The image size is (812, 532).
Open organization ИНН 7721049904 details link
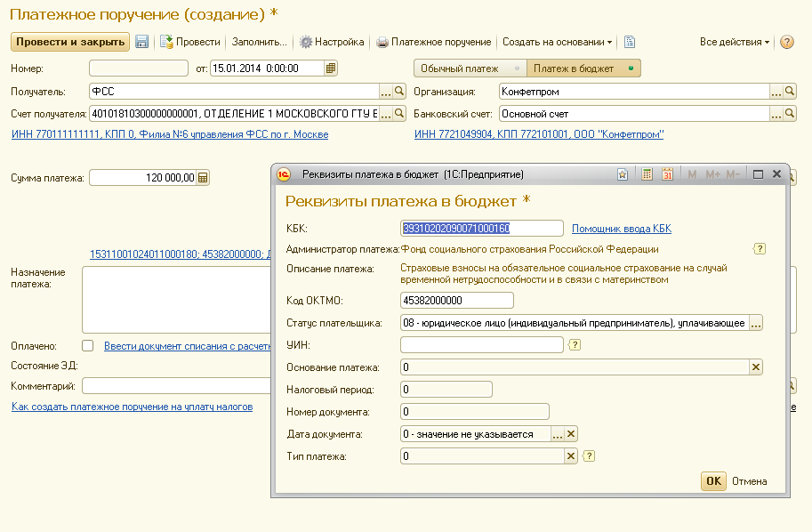(539, 134)
